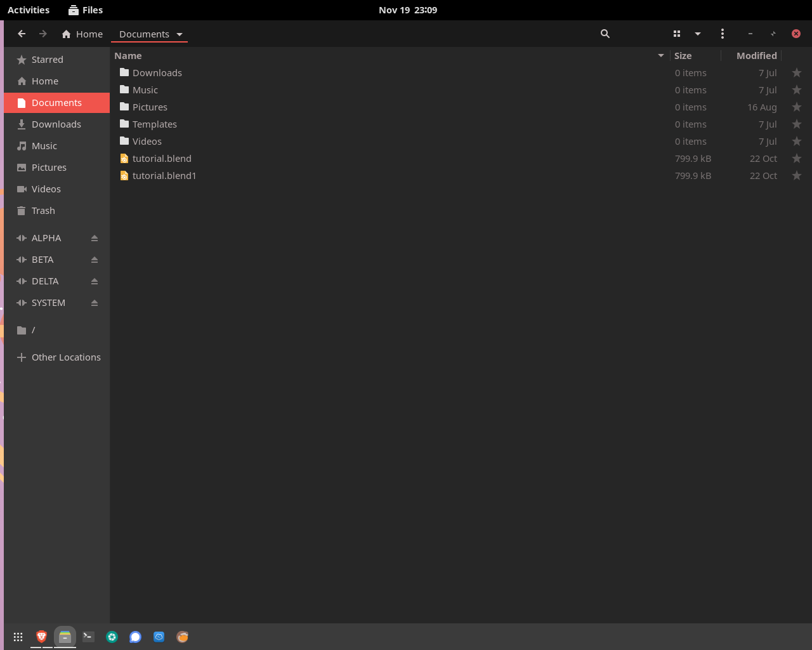Open Other Locations from sidebar
The height and width of the screenshot is (650, 812).
point(65,357)
